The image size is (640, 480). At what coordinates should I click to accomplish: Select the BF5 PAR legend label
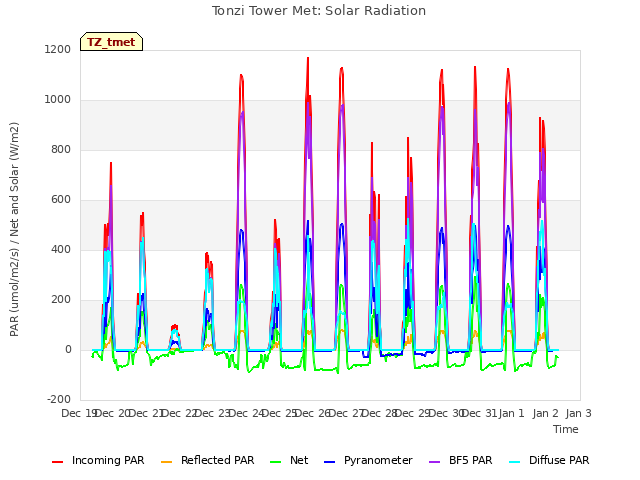click(470, 460)
